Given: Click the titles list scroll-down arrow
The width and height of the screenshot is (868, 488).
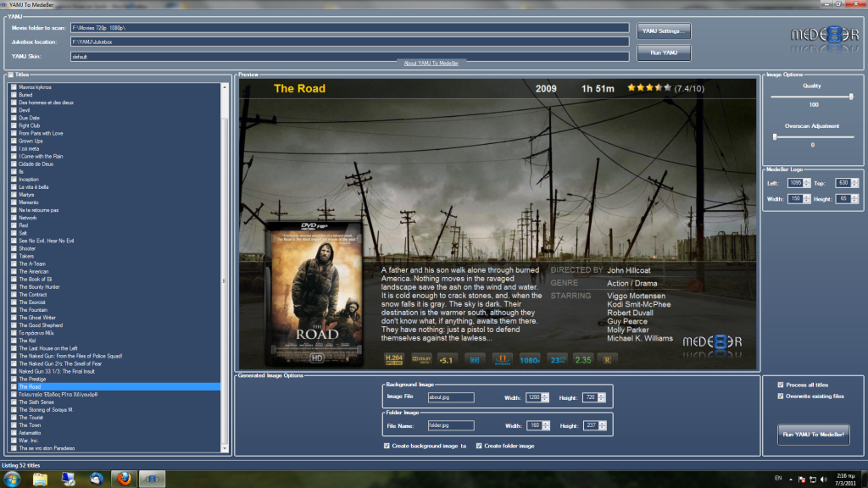Looking at the screenshot, I should 224,448.
